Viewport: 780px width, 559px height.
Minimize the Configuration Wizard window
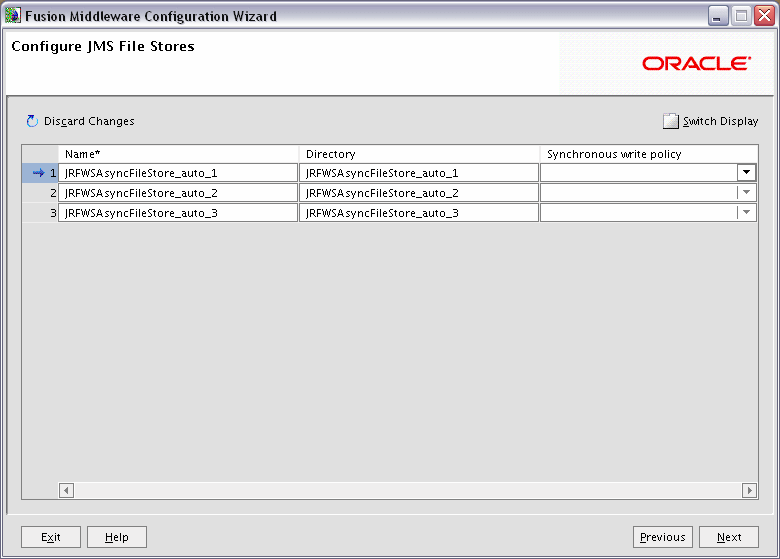[718, 16]
